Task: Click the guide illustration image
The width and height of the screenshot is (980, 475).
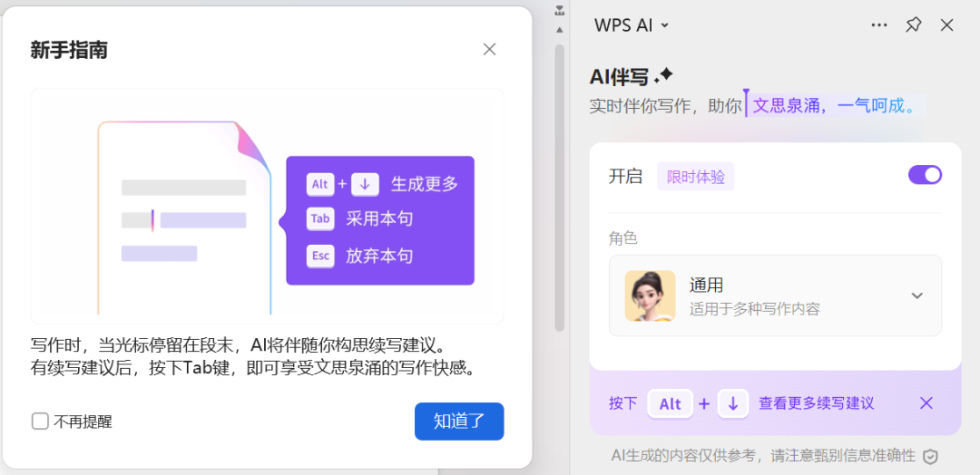Action: (267, 206)
